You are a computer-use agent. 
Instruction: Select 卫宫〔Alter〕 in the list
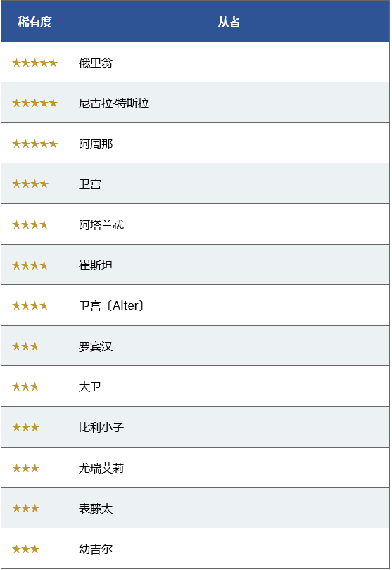(111, 305)
